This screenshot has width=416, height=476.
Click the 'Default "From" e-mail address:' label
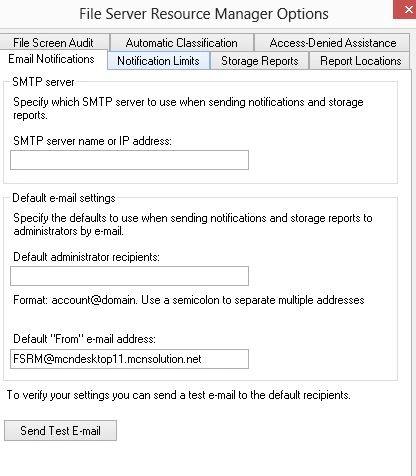coord(84,339)
